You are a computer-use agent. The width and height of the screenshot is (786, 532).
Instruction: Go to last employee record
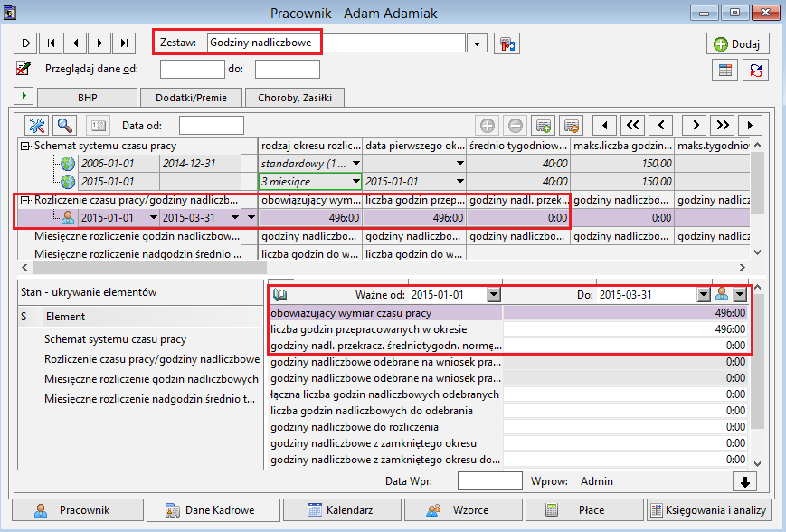(124, 43)
